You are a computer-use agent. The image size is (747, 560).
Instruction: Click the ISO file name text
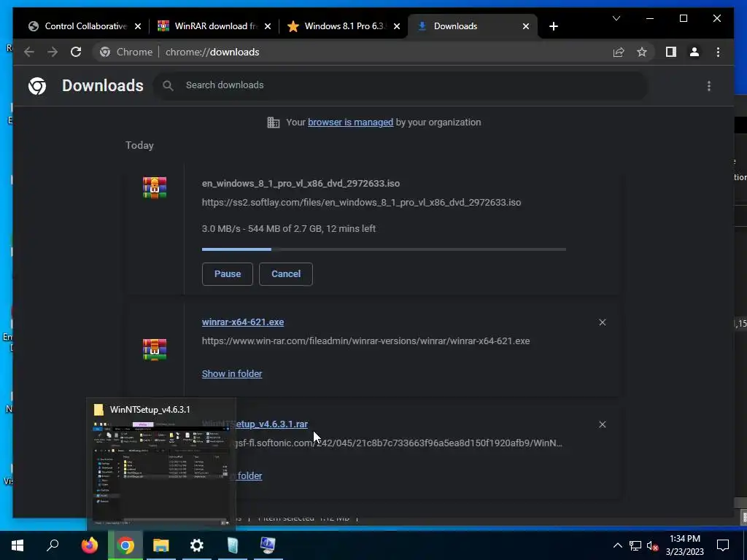(301, 183)
